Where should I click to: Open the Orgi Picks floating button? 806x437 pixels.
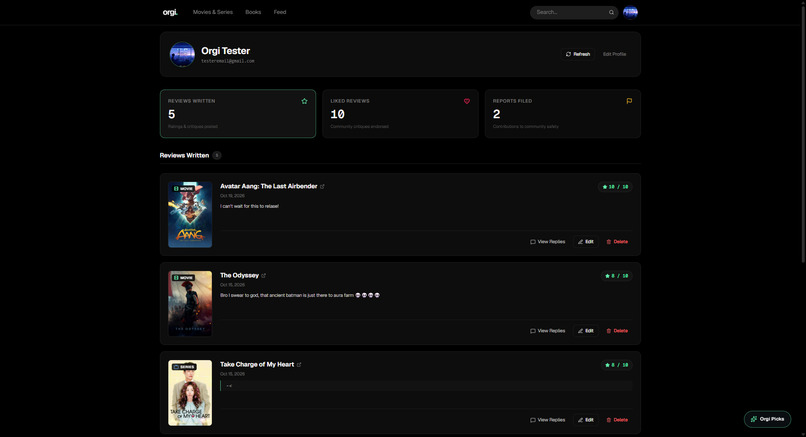point(767,419)
